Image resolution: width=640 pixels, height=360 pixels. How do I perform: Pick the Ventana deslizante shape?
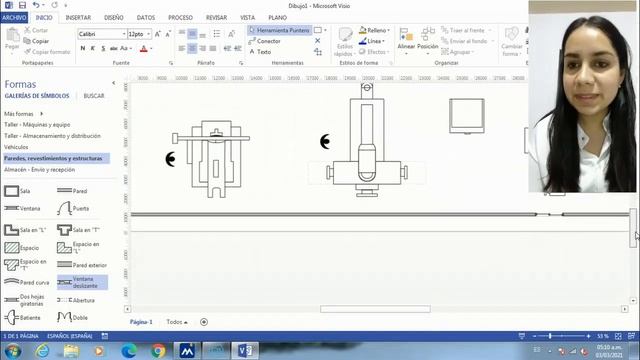click(x=82, y=282)
